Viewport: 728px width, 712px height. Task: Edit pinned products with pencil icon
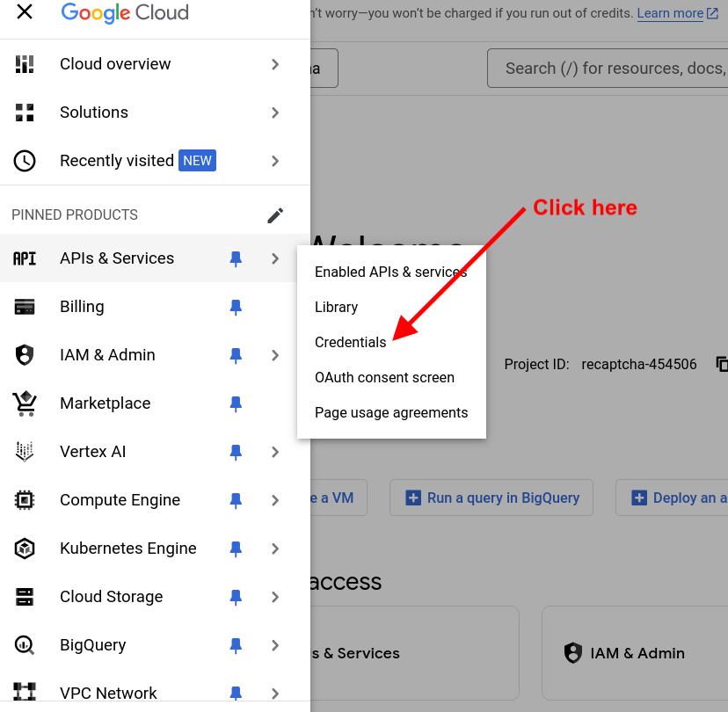[x=275, y=215]
